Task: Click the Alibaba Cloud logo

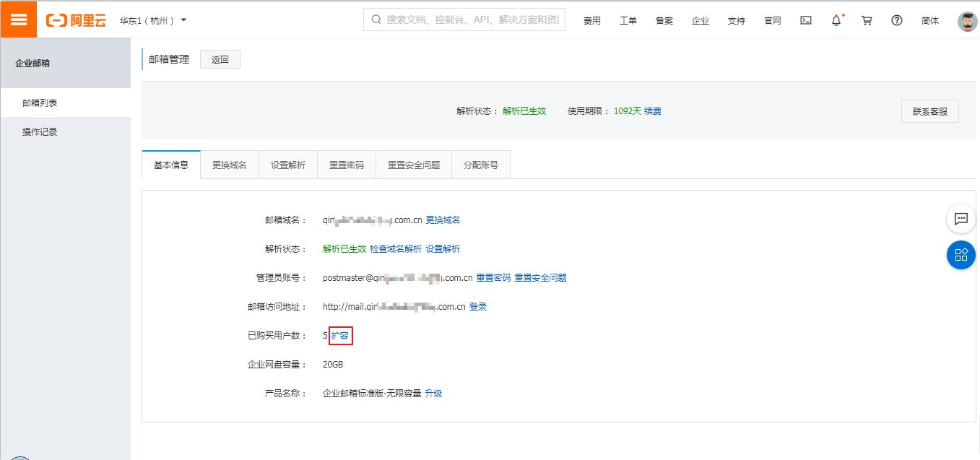Action: (76, 20)
